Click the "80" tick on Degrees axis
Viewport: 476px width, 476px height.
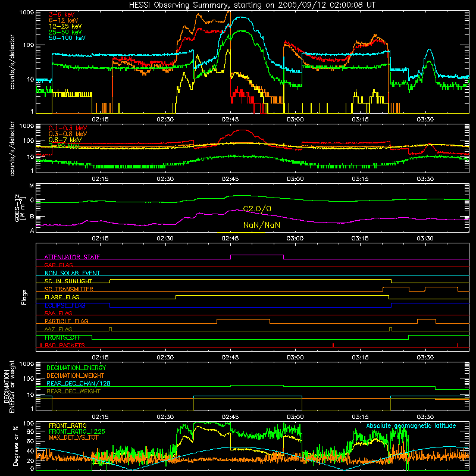coord(30,431)
